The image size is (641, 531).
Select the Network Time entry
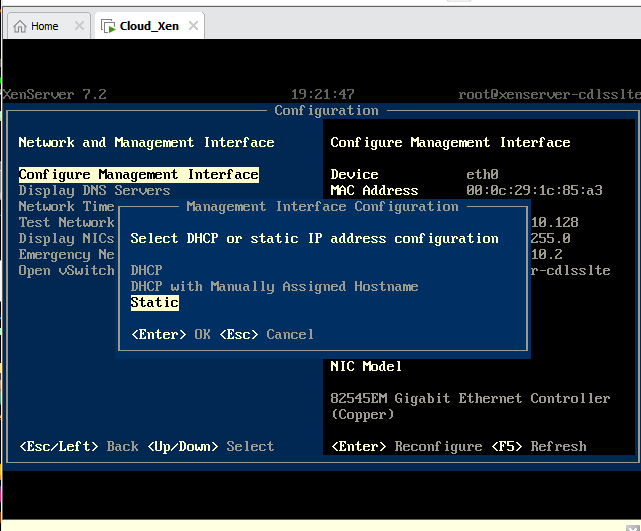(66, 206)
